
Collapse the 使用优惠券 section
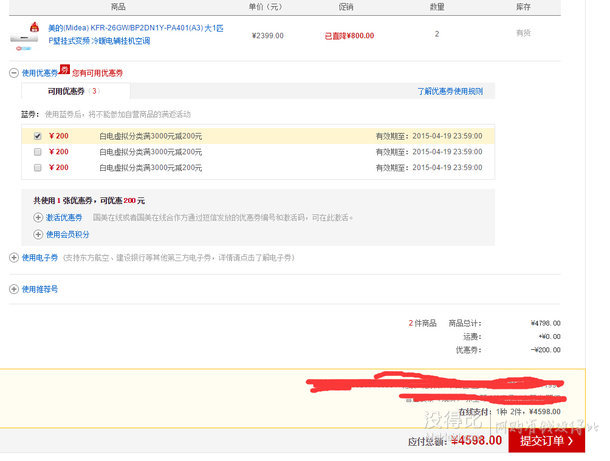pyautogui.click(x=13, y=73)
